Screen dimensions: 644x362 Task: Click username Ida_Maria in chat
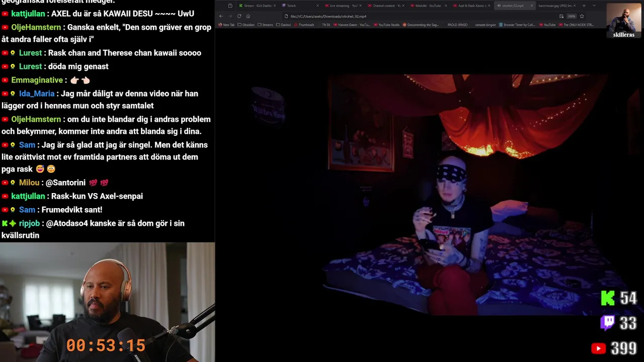(37, 94)
